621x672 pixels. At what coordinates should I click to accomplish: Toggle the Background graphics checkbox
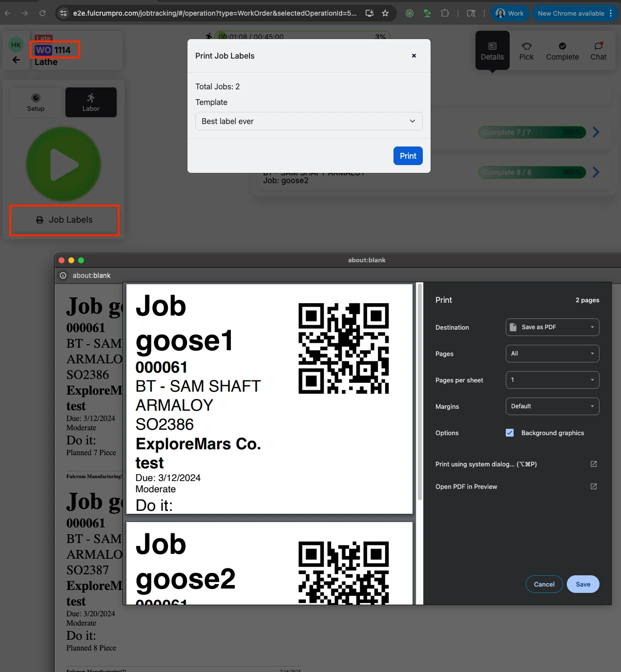[x=510, y=433]
